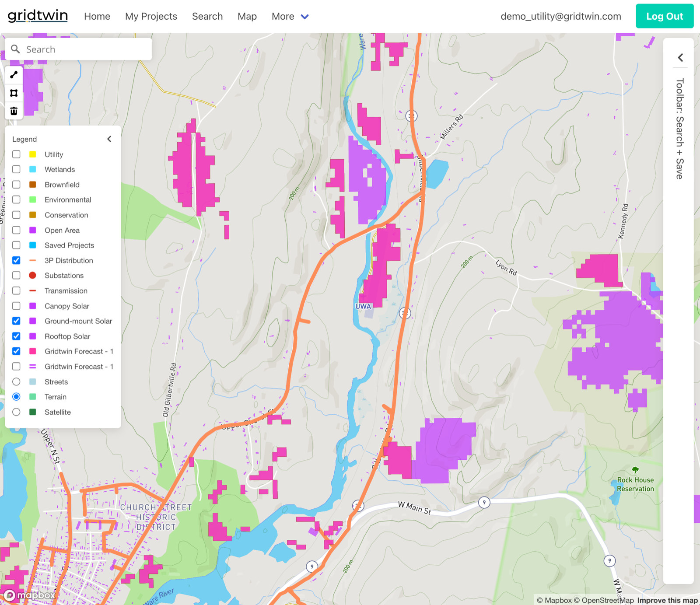This screenshot has height=605, width=700.
Task: Go to the Home page
Action: pyautogui.click(x=97, y=16)
